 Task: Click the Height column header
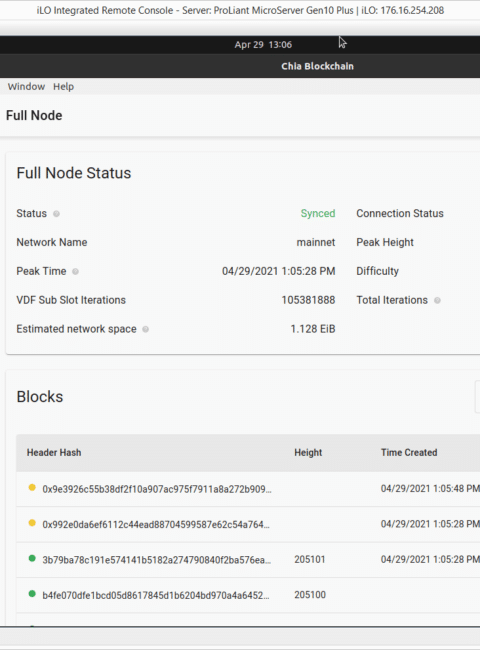308,453
